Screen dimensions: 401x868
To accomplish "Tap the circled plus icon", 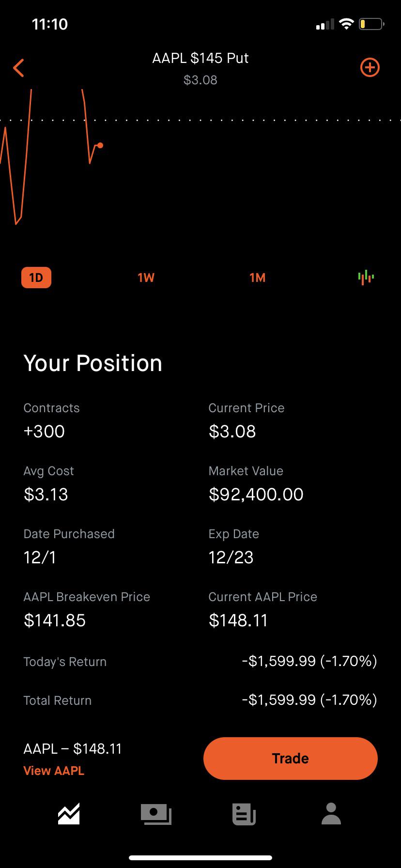I will click(370, 68).
